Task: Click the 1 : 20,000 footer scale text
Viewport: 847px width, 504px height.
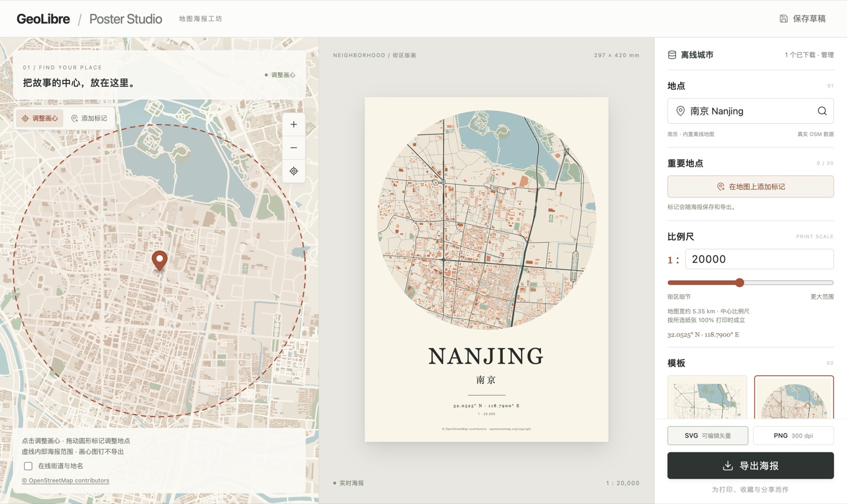Action: [x=623, y=483]
